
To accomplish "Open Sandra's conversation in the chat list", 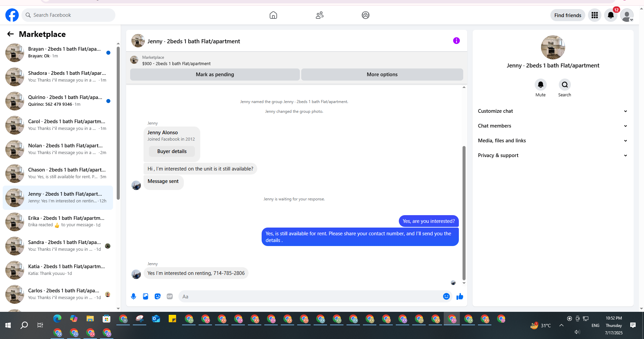I will click(58, 246).
